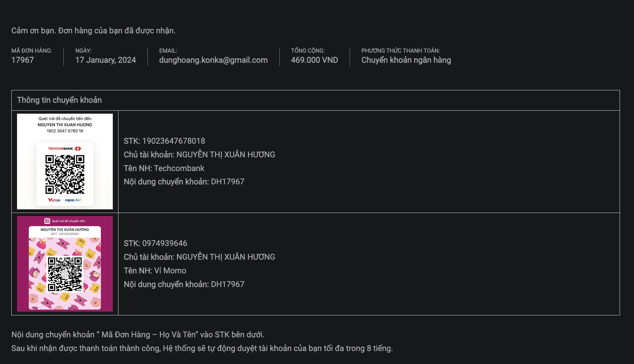Screen dimensions: 634x364
Task: Click the Momo QR code image
Action: pos(65,274)
